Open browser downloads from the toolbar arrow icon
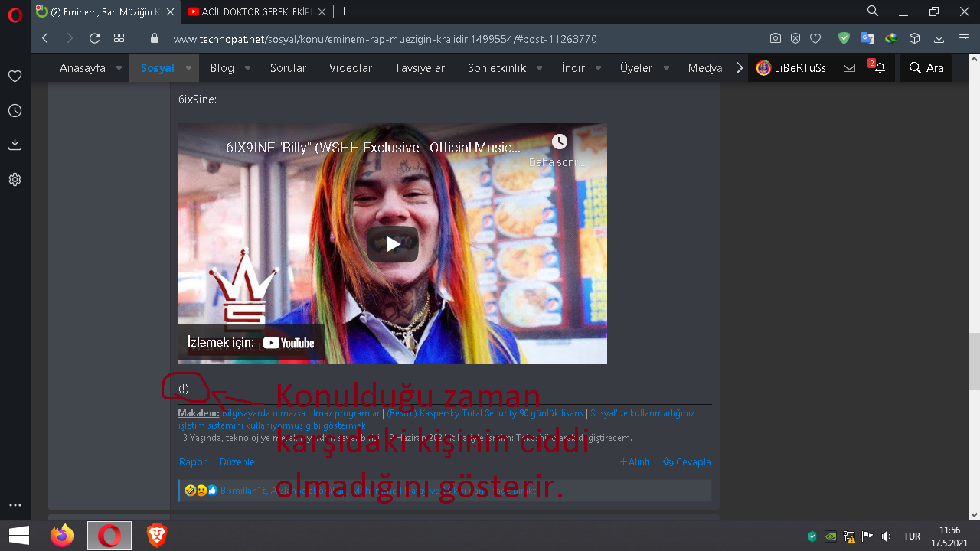The width and height of the screenshot is (980, 551). pos(937,38)
